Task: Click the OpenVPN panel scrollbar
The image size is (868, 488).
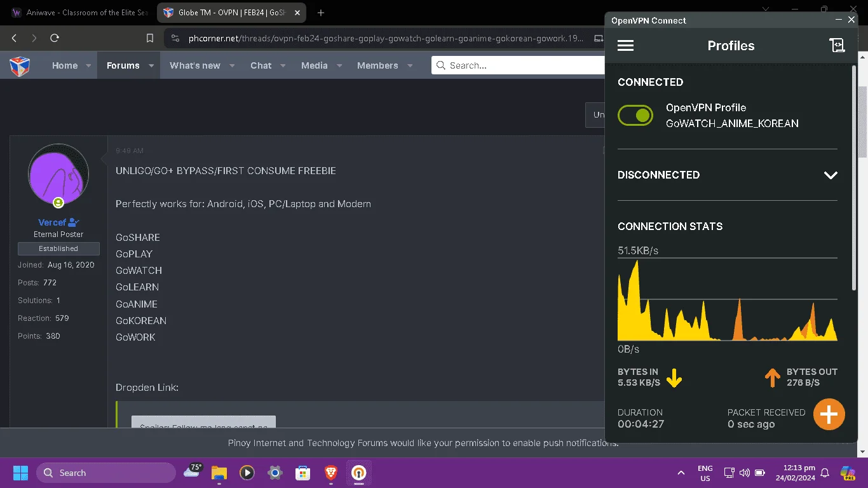Action: point(854,178)
